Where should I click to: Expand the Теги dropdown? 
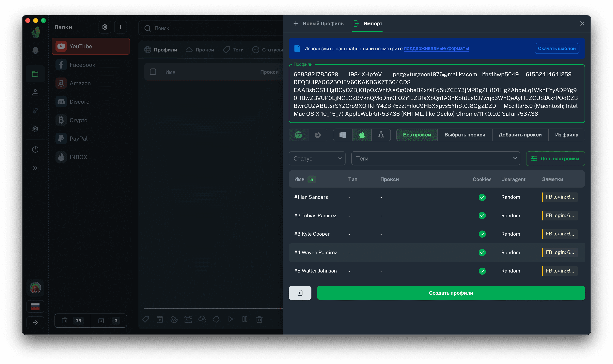point(435,159)
